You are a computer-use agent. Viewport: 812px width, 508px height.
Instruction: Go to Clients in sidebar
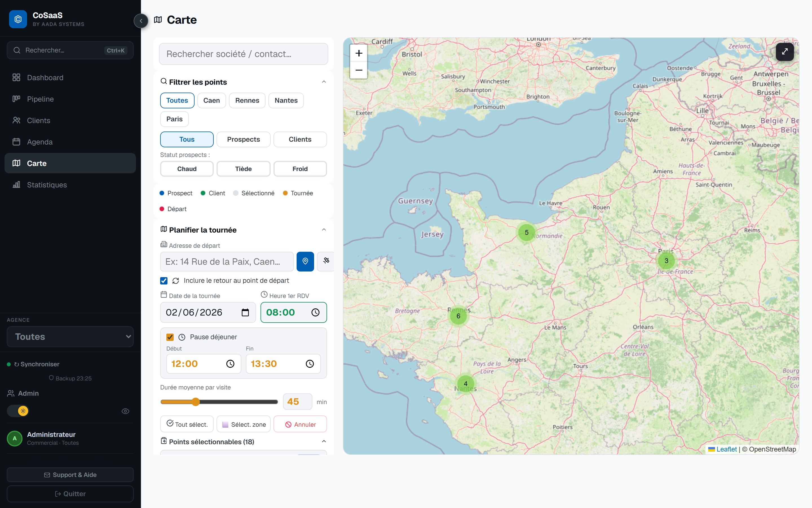70,120
